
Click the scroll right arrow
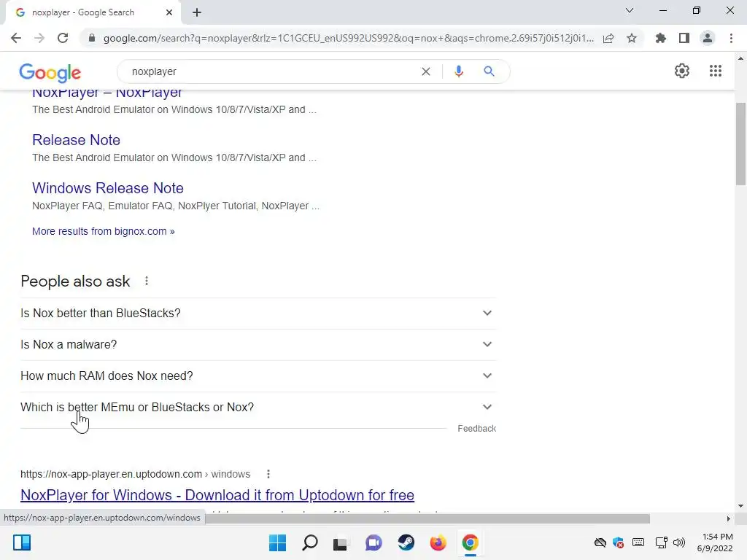(x=729, y=518)
